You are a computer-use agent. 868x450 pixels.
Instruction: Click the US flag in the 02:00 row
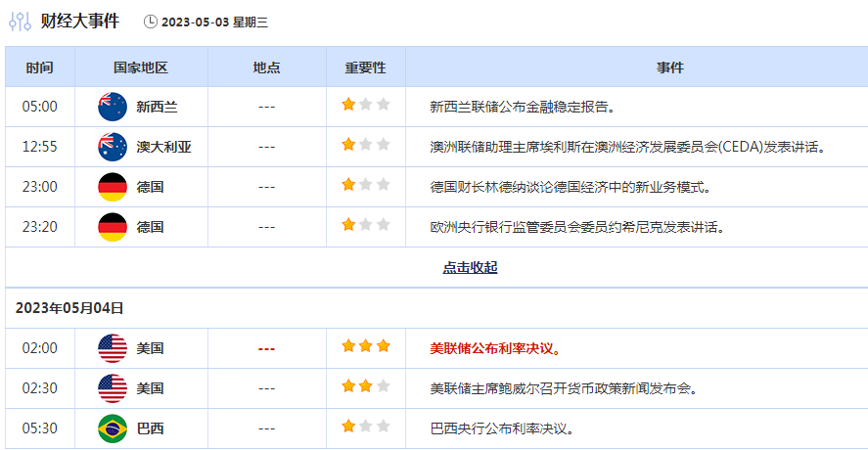pyautogui.click(x=113, y=348)
